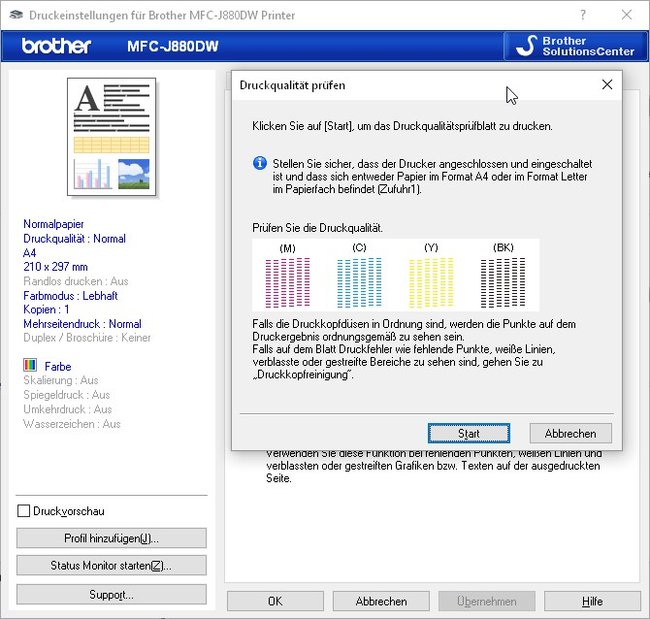Viewport: 650px width, 619px height.
Task: Click the help question mark in title bar
Action: point(583,15)
